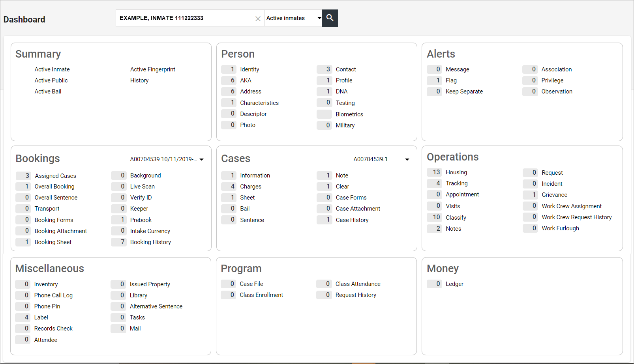Expand the Bookings number dropdown

click(x=167, y=159)
